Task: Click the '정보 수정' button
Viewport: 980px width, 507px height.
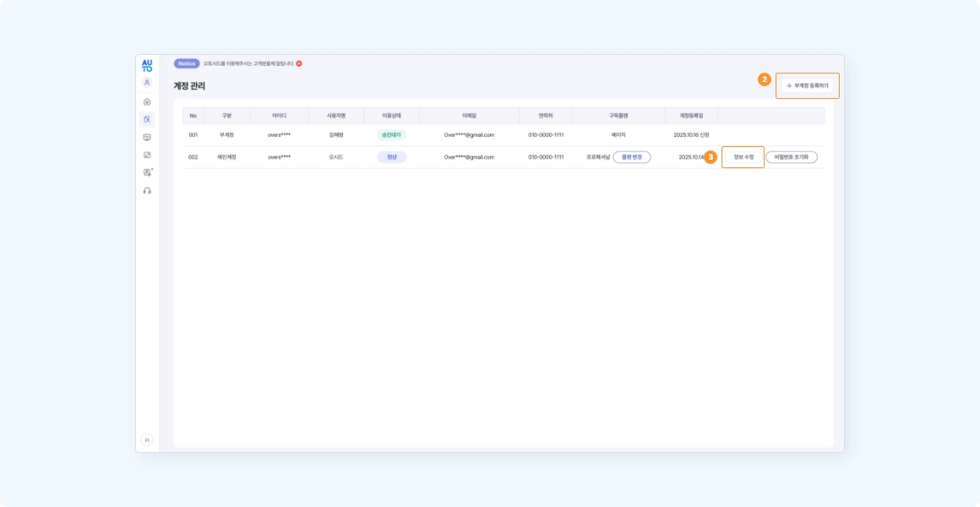Action: (x=743, y=157)
